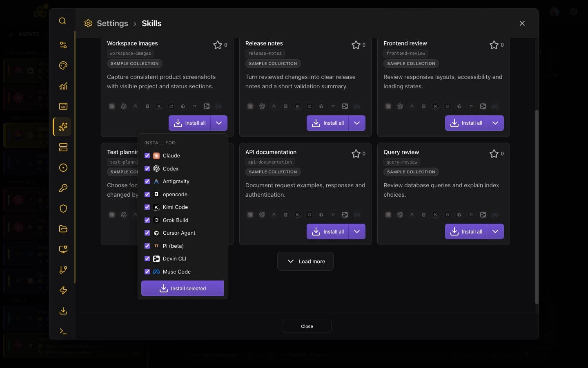Image resolution: width=588 pixels, height=368 pixels.
Task: Open the chart analytics sidebar icon
Action: click(63, 86)
